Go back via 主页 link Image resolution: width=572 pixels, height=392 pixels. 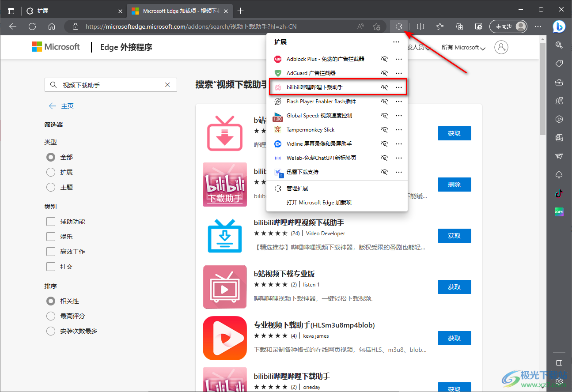pos(61,106)
